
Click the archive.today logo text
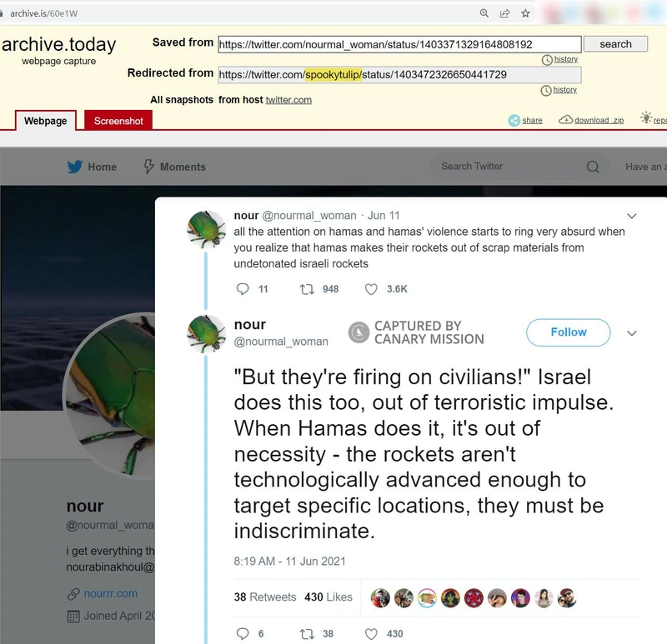tap(58, 45)
